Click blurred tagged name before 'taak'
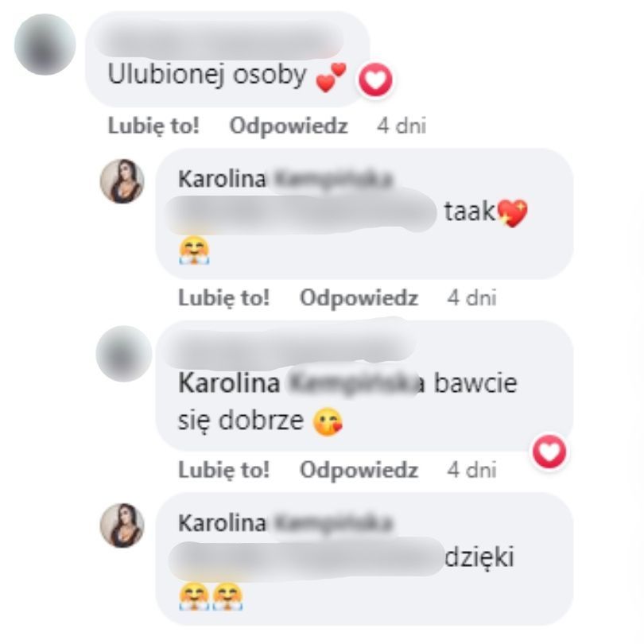644x644 pixels. (302, 214)
